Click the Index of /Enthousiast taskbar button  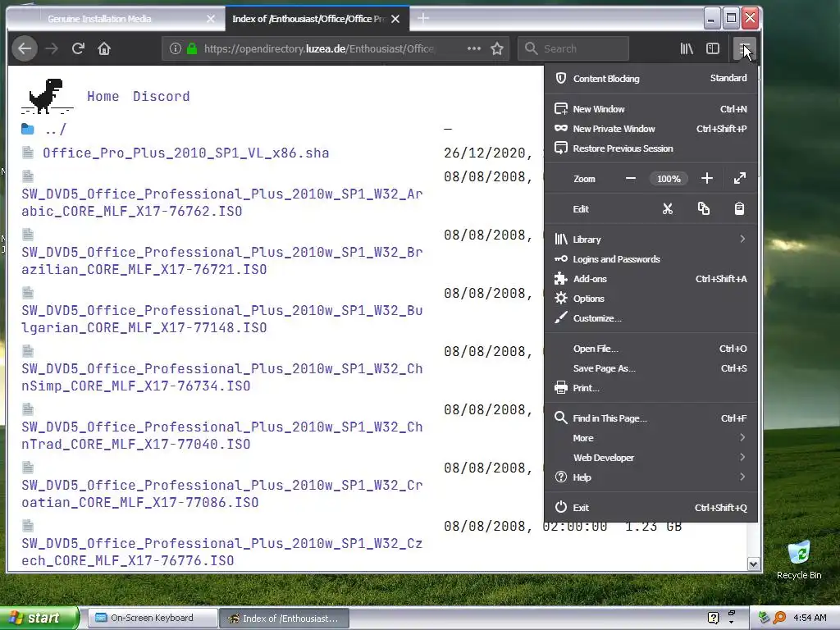pyautogui.click(x=284, y=619)
